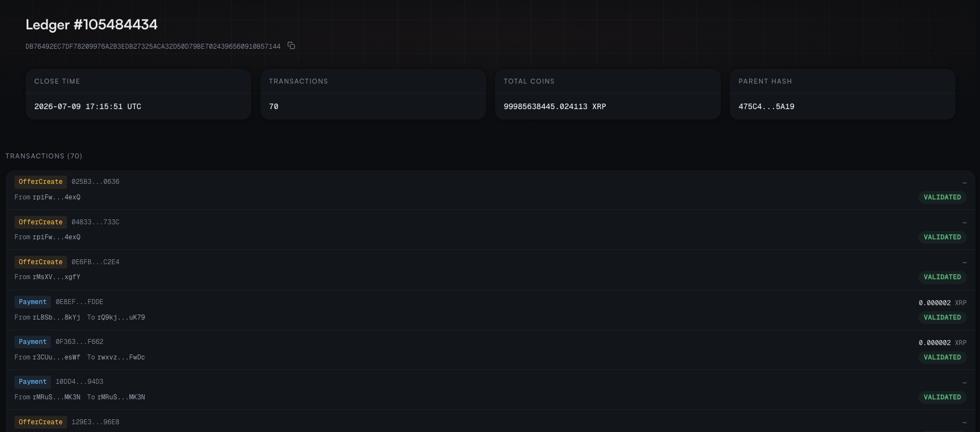Click VALIDATED status of transaction 0E6FB...C2E4

(942, 277)
